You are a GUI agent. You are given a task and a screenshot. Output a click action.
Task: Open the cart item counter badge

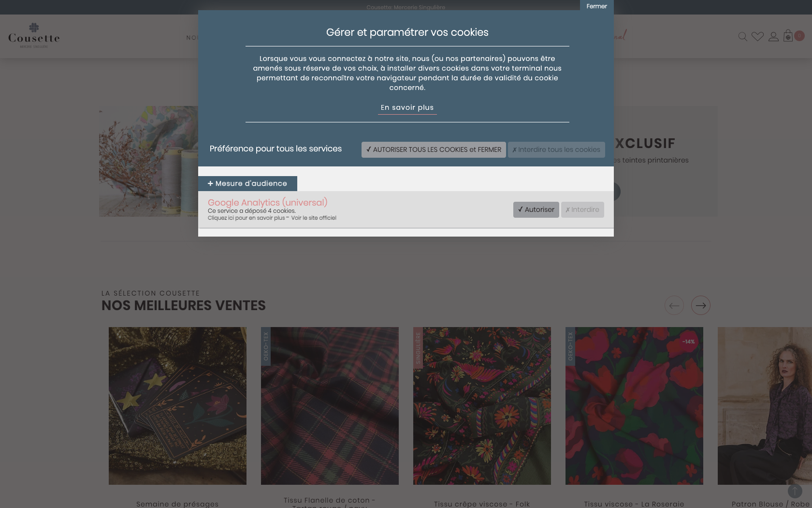[799, 35]
